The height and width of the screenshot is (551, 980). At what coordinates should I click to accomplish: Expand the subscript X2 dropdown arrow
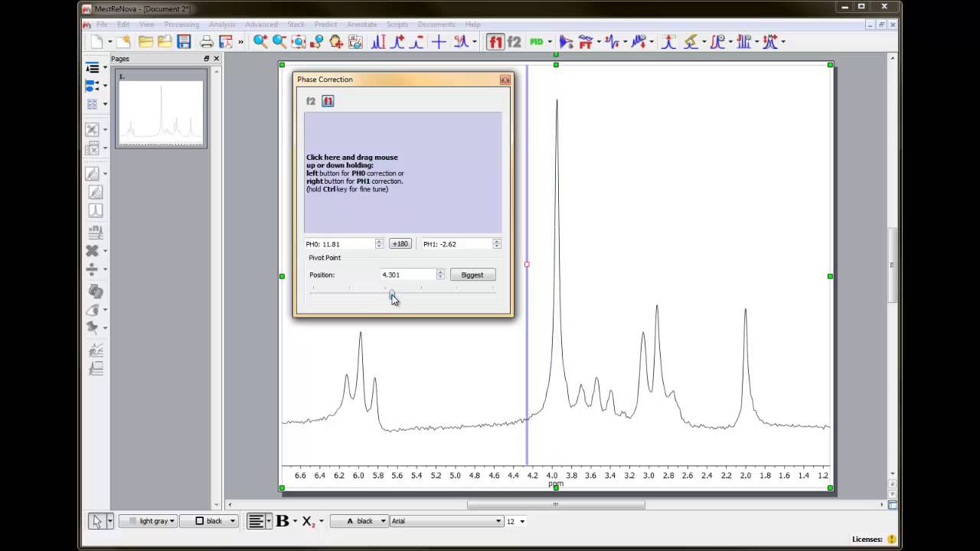321,521
